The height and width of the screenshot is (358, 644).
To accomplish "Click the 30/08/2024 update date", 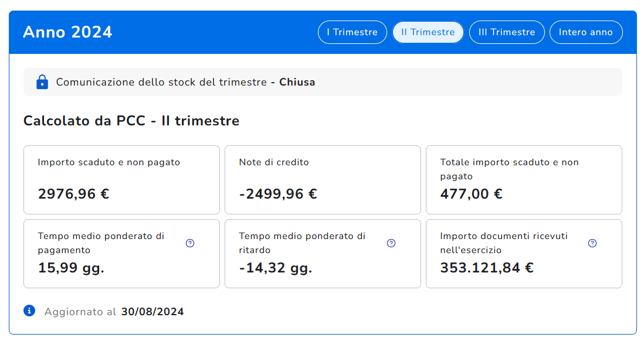I will (152, 312).
